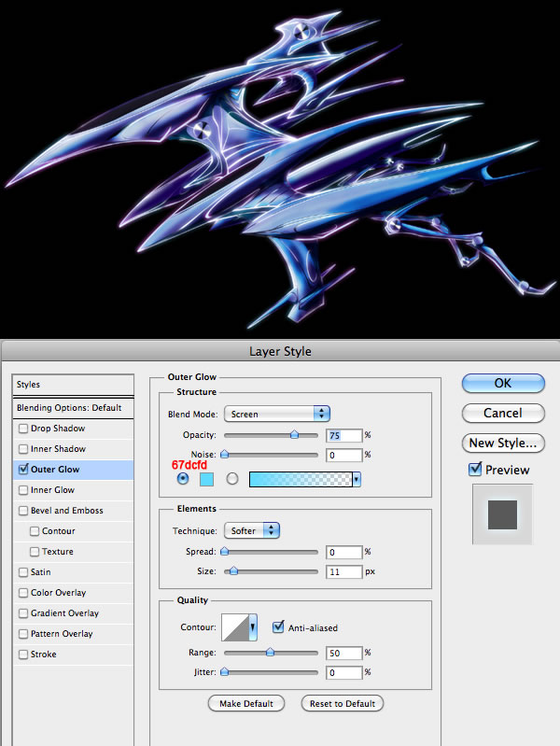Open the Technique Softer dropdown

point(252,530)
